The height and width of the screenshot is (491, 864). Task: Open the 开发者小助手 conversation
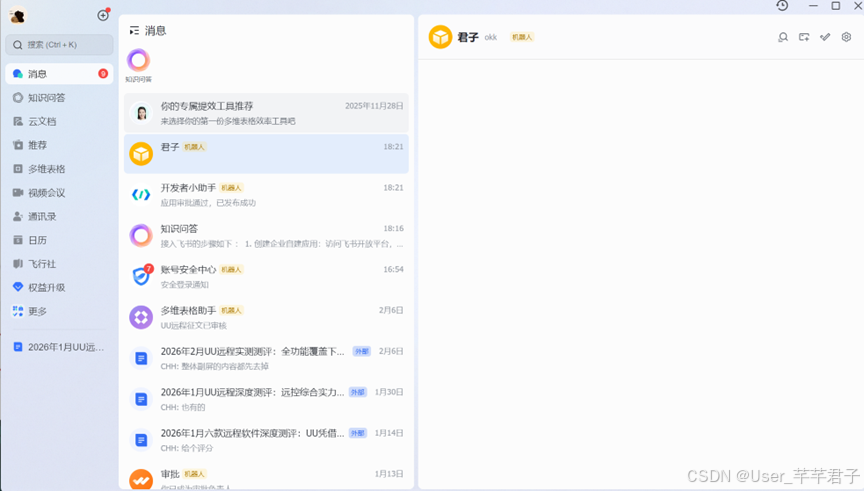[266, 195]
